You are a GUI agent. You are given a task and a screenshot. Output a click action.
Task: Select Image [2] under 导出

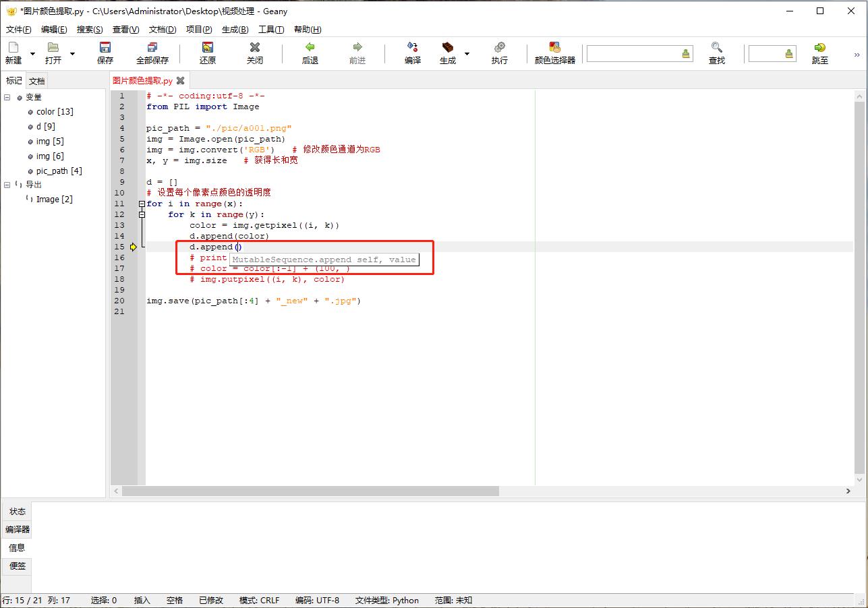(54, 200)
